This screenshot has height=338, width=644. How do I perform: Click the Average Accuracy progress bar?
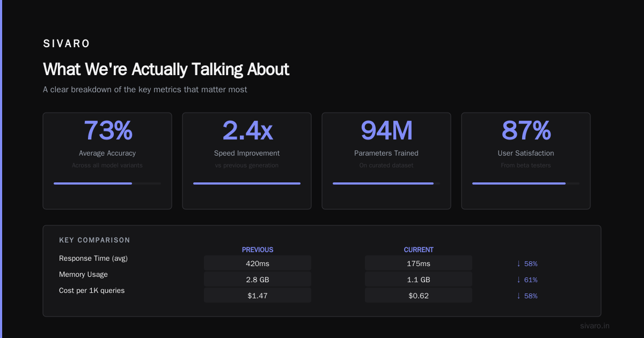(107, 183)
